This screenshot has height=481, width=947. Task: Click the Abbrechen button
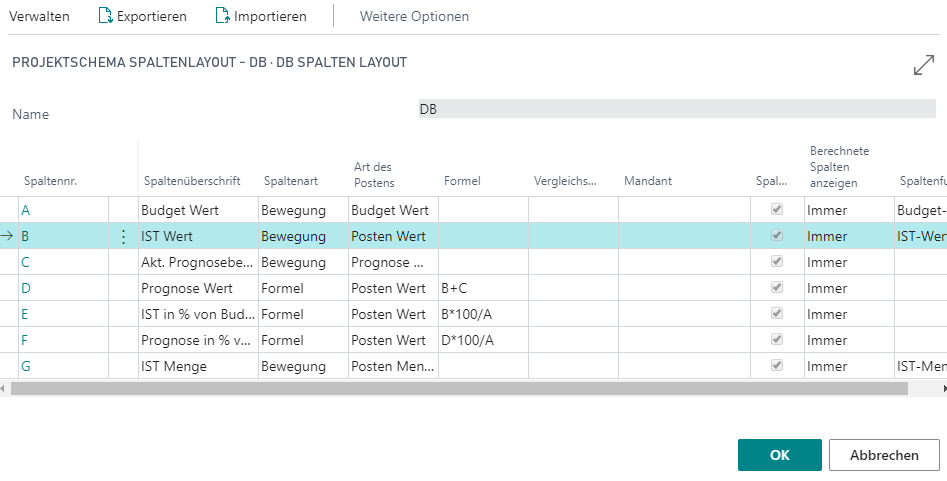884,455
